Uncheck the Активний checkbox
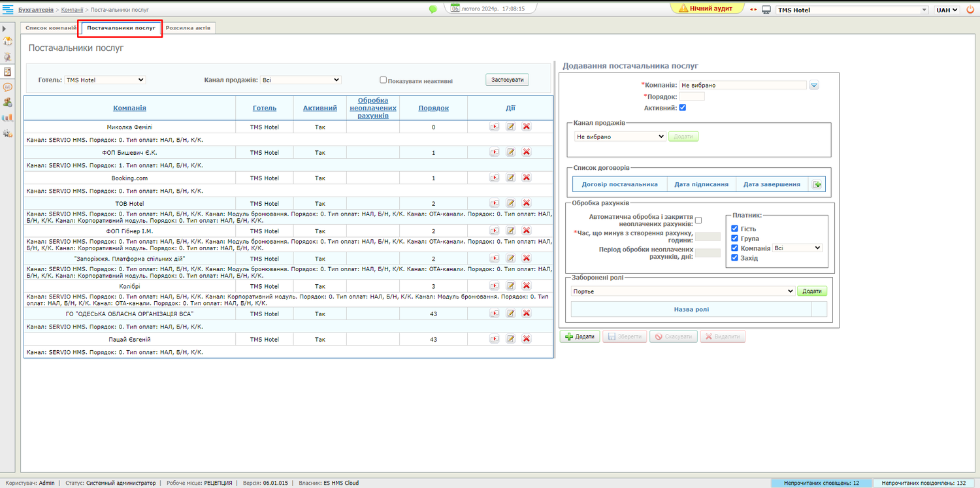The image size is (980, 488). (x=683, y=108)
